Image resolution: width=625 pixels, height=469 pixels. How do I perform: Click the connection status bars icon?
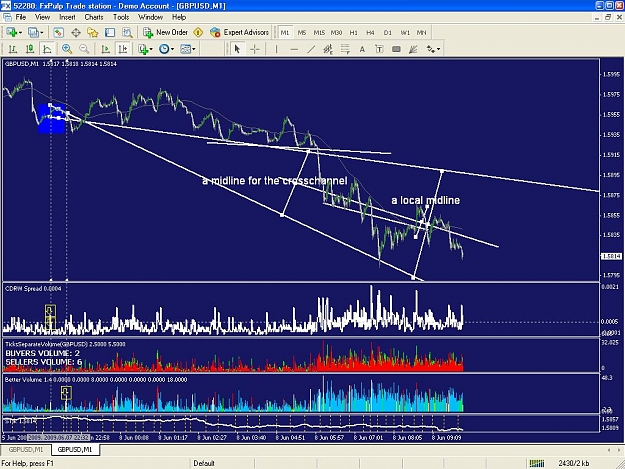[537, 463]
